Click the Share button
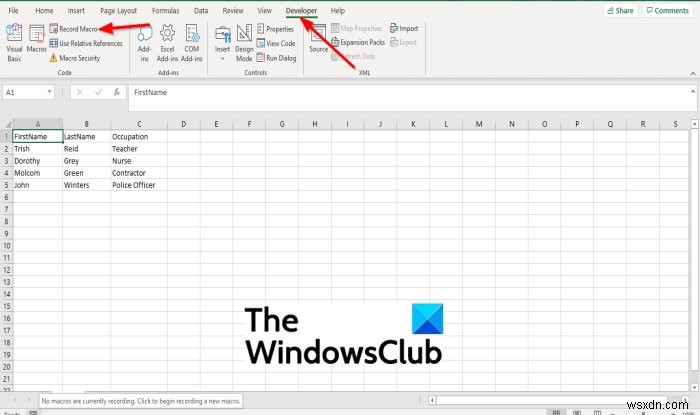The image size is (700, 415). pyautogui.click(x=621, y=11)
